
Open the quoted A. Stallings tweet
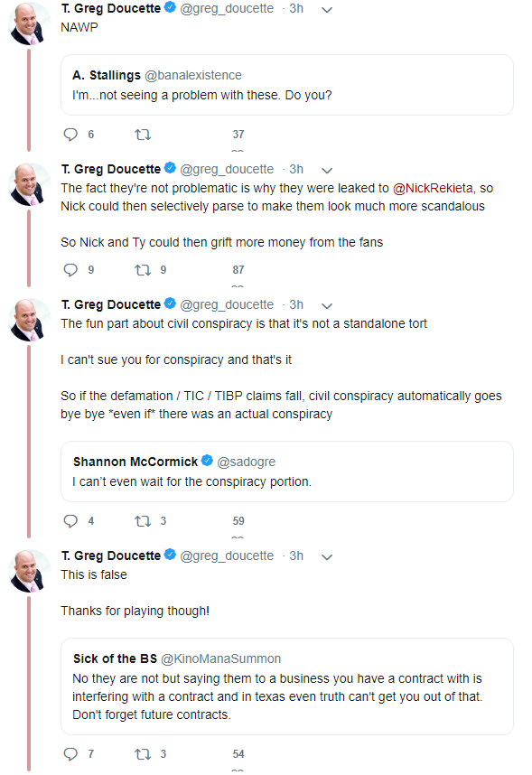click(286, 85)
